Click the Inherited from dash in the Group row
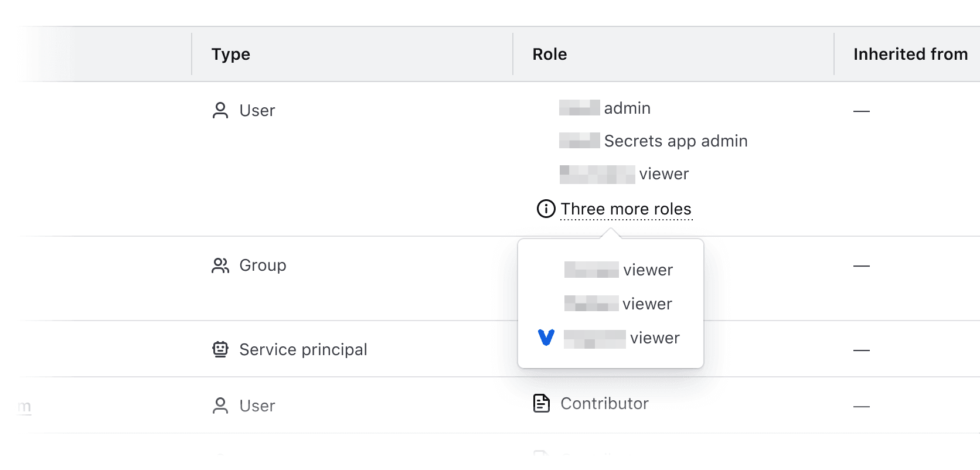 862,266
